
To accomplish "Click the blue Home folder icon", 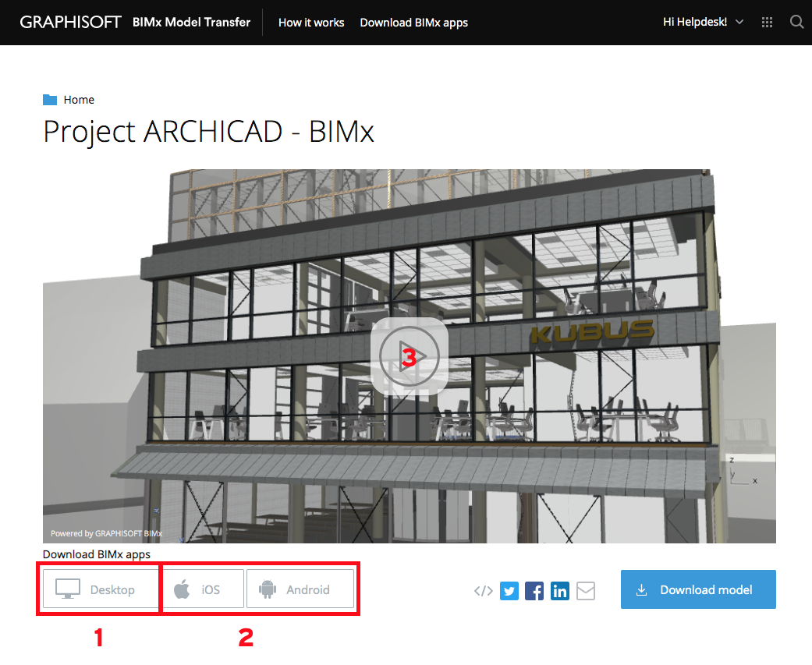I will coord(50,100).
